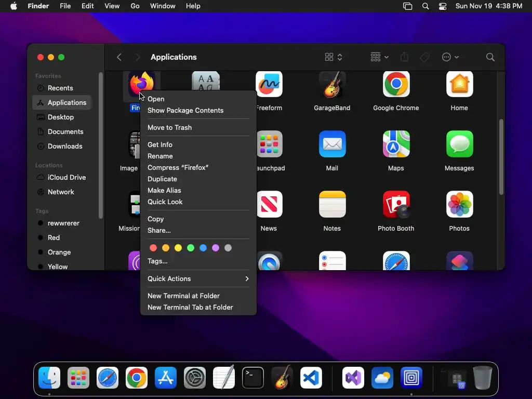
Task: Open the Group By dropdown in toolbar
Action: pos(379,57)
